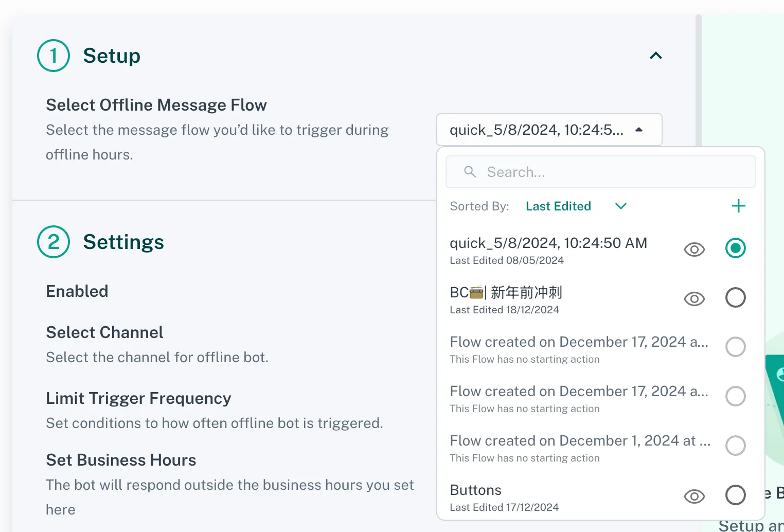
Task: Click the eye icon for BC 新年前冲刺 flow
Action: [694, 299]
